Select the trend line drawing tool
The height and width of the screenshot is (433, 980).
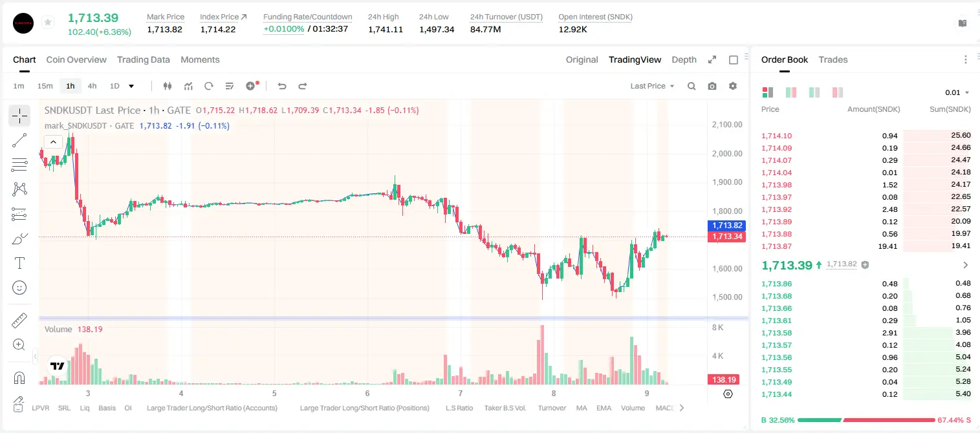(x=19, y=140)
